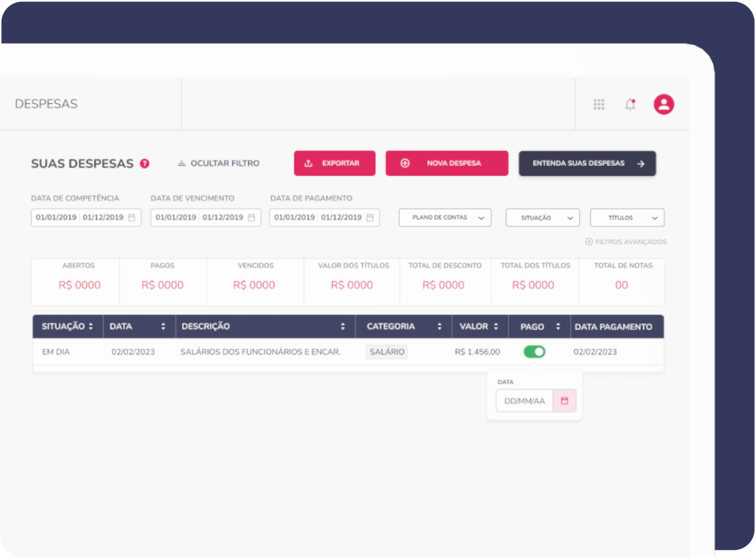Image resolution: width=756 pixels, height=557 pixels.
Task: Open calendar icon in Data de Competência
Action: coord(132,217)
